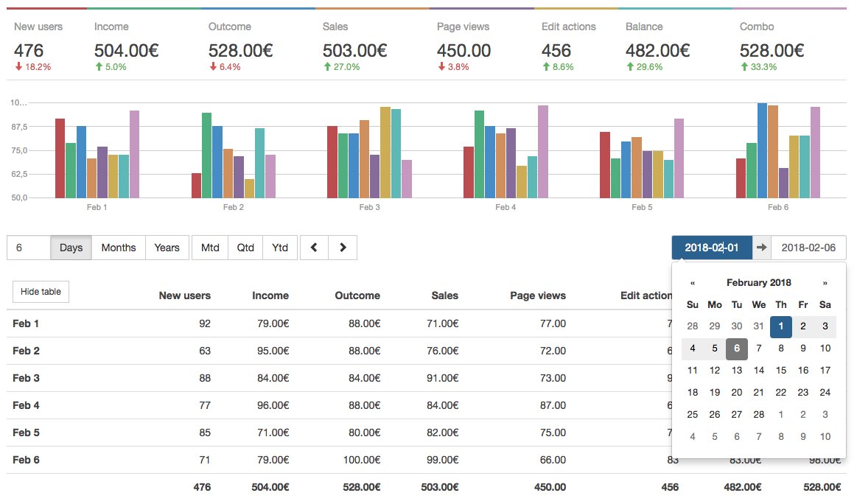Click the 503.00€ Sales total in table footer
Image resolution: width=857 pixels, height=504 pixels.
point(440,487)
